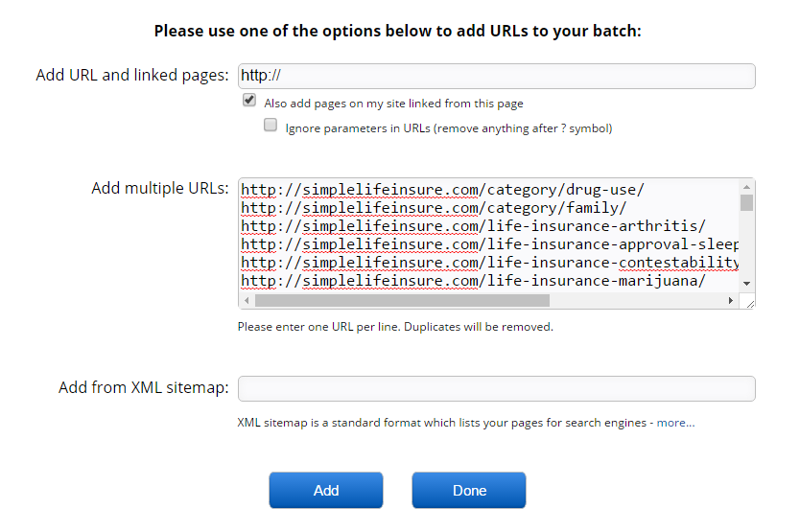The image size is (800, 532).
Task: Uncheck Also add pages on my site checkbox
Action: click(249, 101)
